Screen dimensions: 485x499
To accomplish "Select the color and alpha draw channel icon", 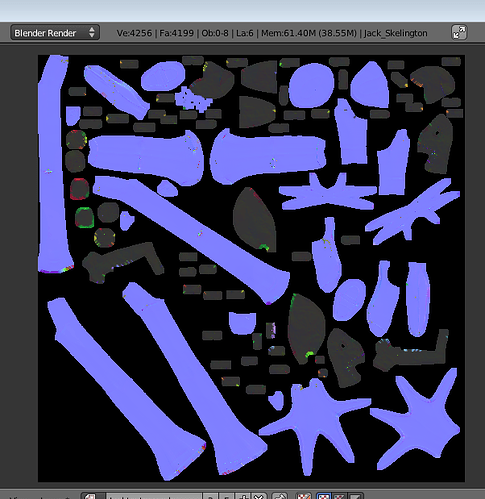I will point(304,496).
